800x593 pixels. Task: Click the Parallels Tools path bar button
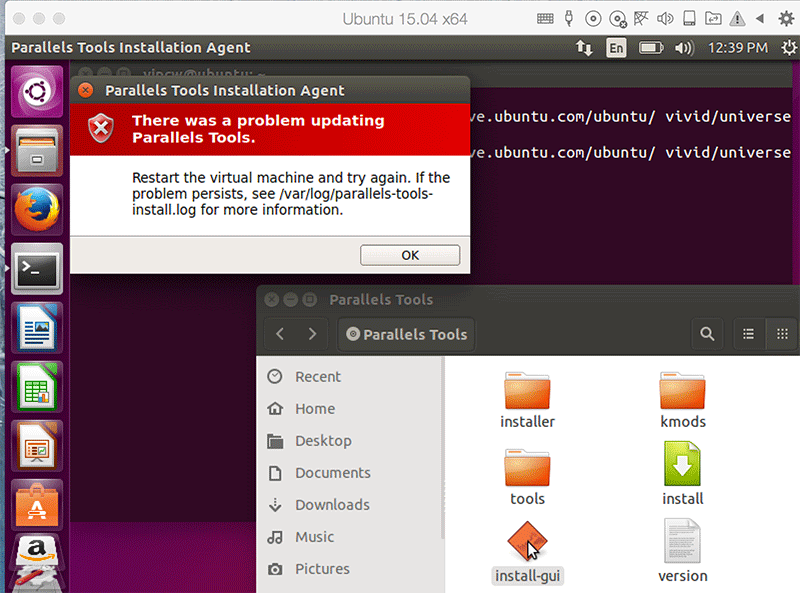tap(406, 334)
